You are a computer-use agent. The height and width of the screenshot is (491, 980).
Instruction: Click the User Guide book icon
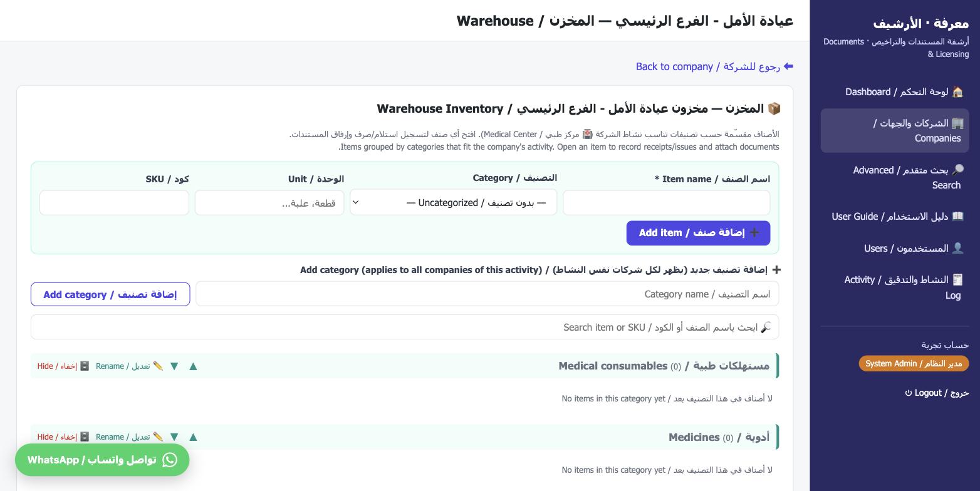pos(957,217)
